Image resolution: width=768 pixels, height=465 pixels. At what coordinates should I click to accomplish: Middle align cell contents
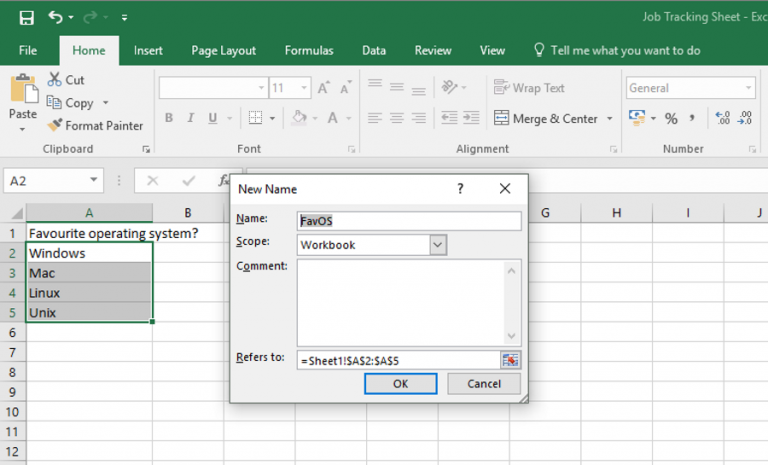(397, 88)
